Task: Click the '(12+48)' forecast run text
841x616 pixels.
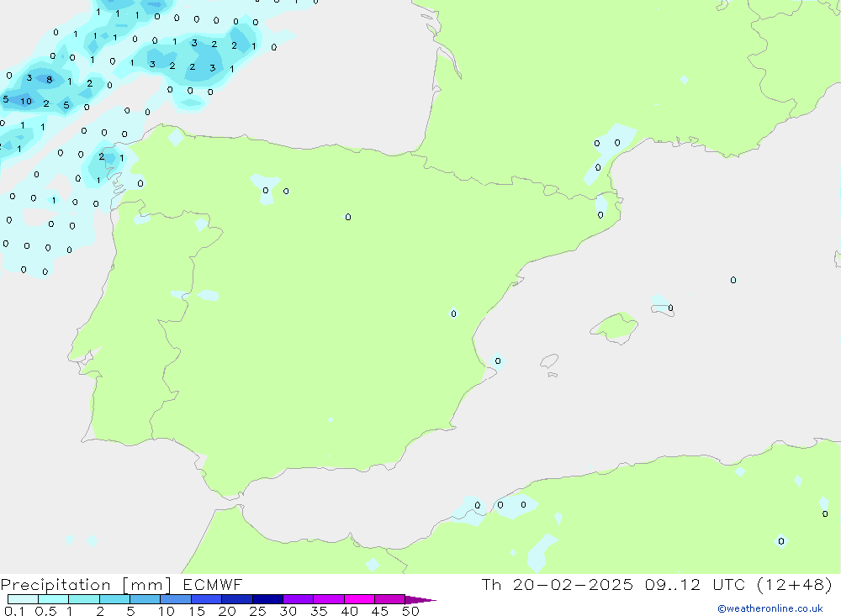Action: click(795, 584)
